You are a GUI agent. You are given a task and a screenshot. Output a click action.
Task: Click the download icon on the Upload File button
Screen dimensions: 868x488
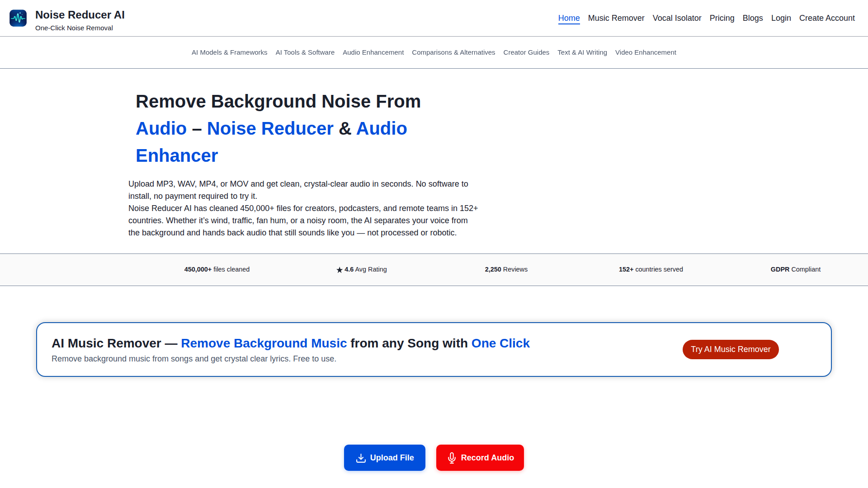(361, 458)
